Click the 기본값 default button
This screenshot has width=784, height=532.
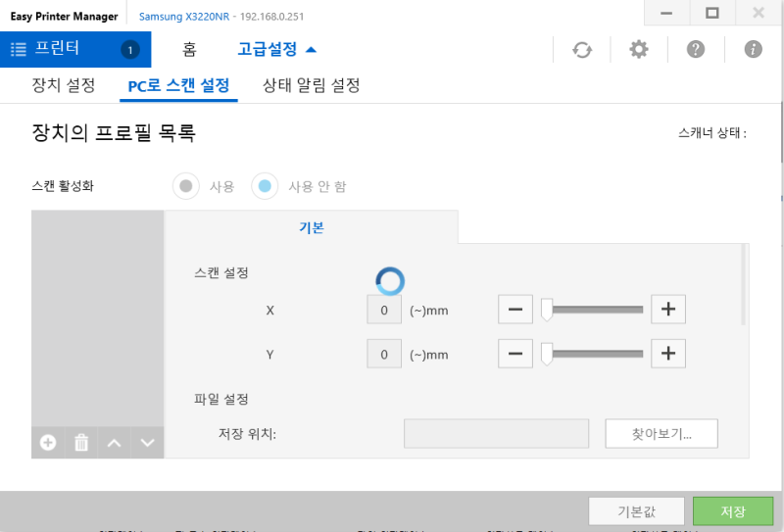click(x=636, y=511)
